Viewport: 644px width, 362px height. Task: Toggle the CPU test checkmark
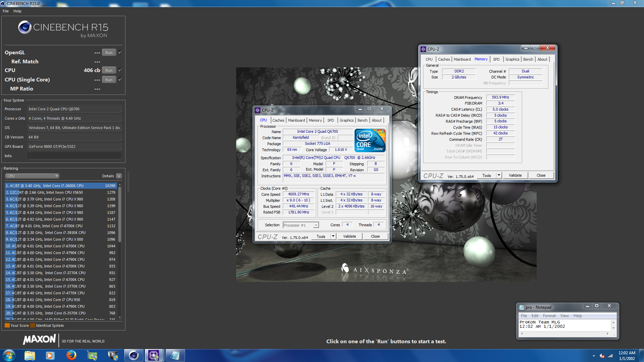pos(120,70)
